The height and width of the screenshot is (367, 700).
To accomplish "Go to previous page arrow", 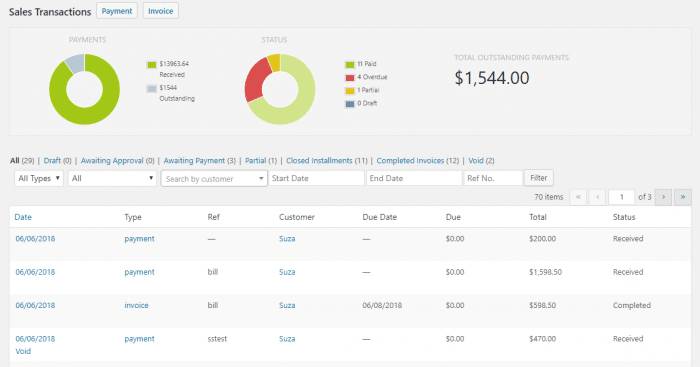I will 597,197.
